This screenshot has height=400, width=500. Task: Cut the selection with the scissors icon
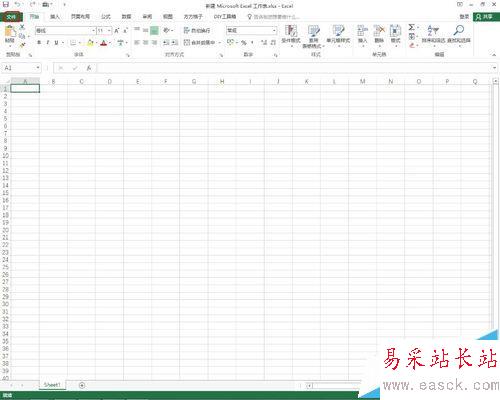[22, 27]
